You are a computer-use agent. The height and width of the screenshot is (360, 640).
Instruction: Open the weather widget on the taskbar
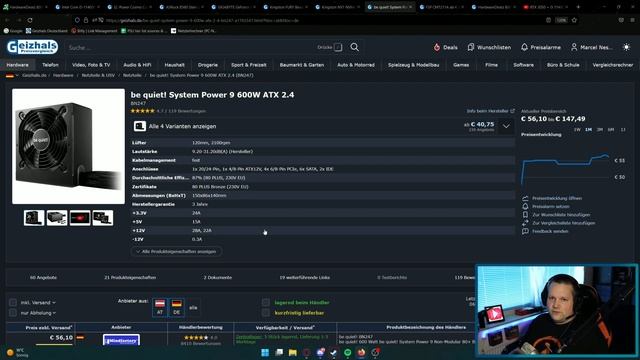click(17, 353)
